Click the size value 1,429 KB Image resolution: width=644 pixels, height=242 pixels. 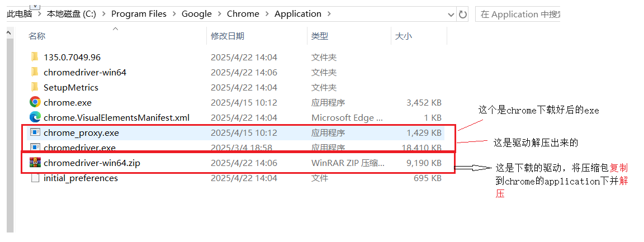[424, 132]
